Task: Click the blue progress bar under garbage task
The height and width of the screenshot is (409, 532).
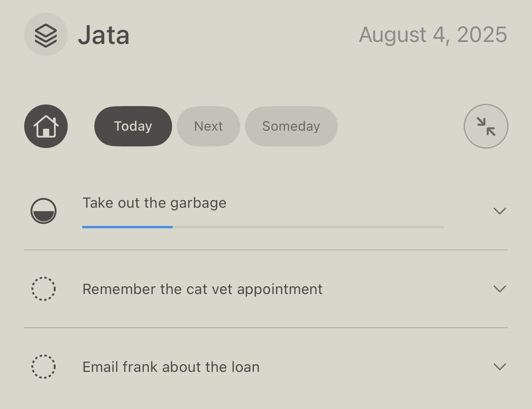Action: [x=127, y=227]
